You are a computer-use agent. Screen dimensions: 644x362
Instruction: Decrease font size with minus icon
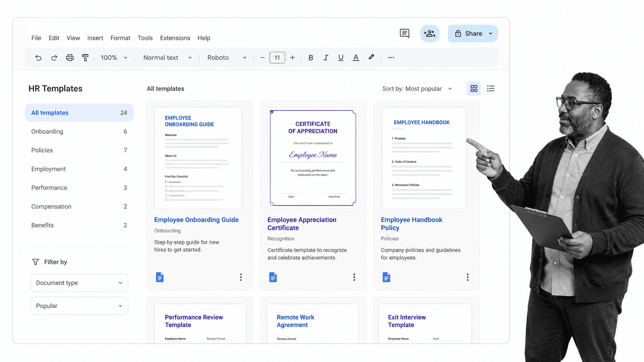tap(262, 58)
